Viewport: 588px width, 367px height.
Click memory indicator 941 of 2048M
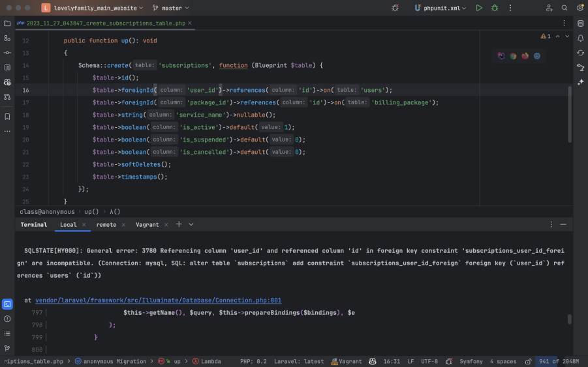point(559,362)
